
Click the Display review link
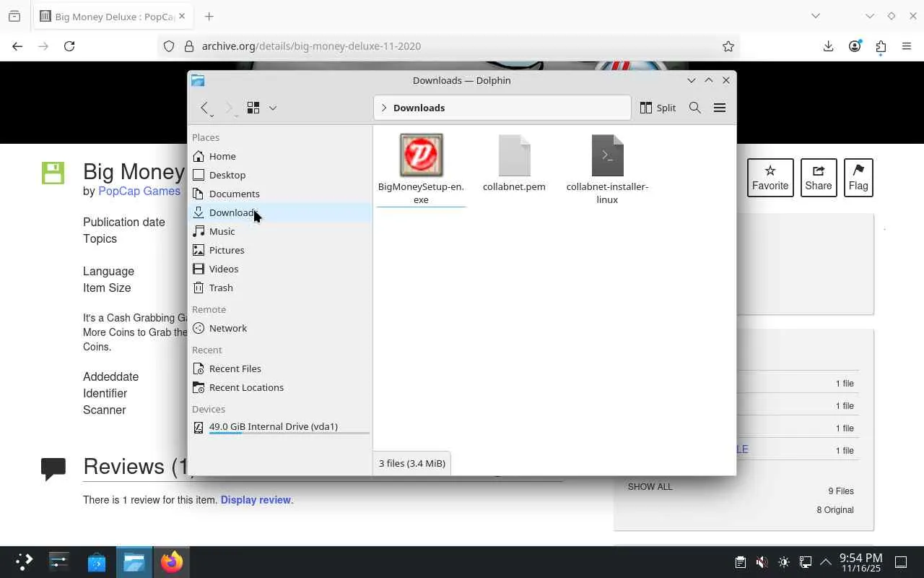[x=256, y=500]
